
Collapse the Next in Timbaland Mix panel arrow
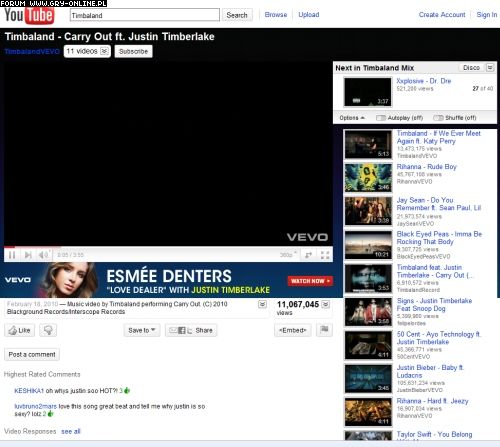(490, 68)
